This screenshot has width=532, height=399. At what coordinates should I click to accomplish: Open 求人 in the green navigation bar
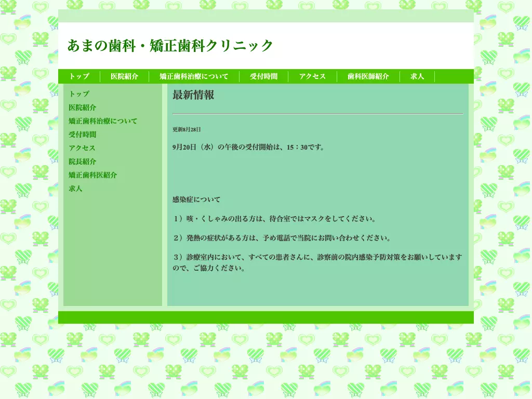pos(417,76)
